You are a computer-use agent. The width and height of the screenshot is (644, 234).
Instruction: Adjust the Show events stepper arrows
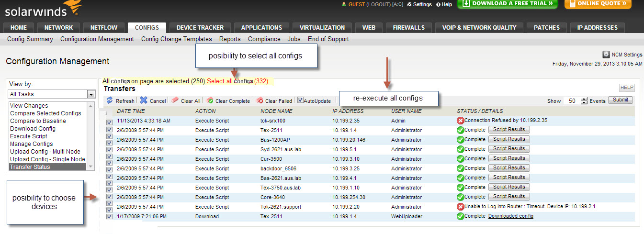584,100
